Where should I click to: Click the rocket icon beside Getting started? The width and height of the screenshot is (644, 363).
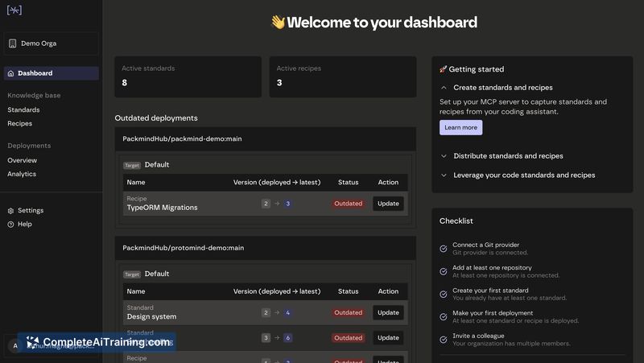point(444,69)
